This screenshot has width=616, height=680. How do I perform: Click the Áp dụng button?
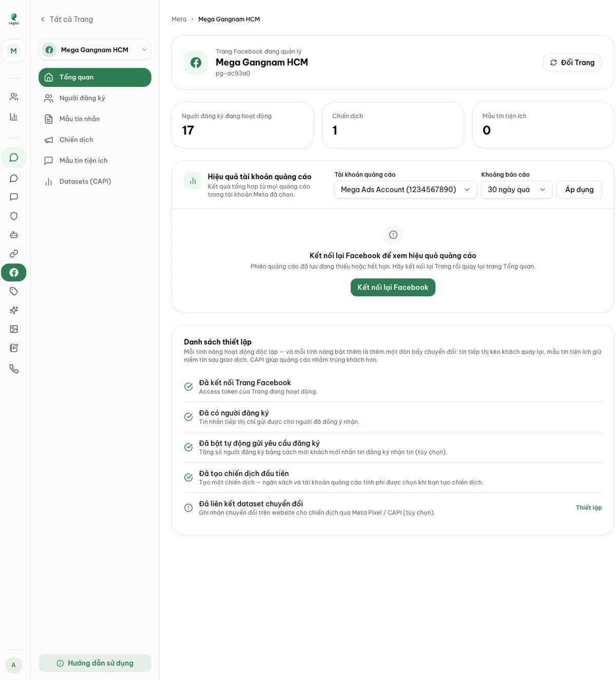click(x=579, y=190)
